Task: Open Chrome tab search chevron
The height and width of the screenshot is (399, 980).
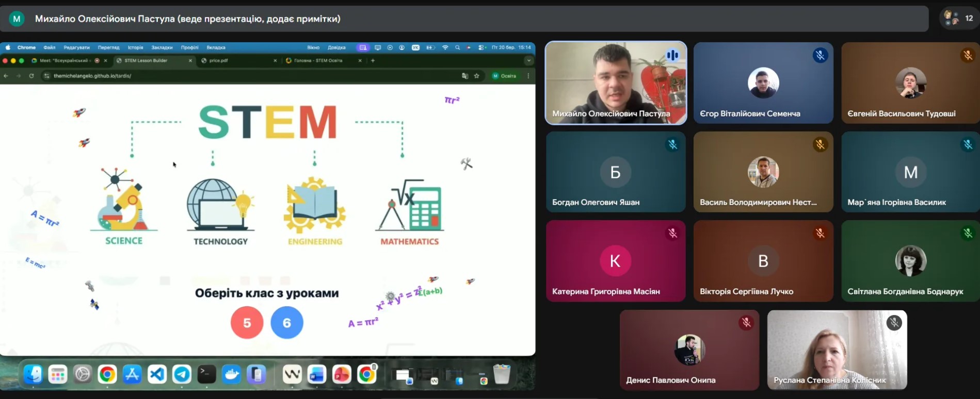Action: click(x=528, y=60)
